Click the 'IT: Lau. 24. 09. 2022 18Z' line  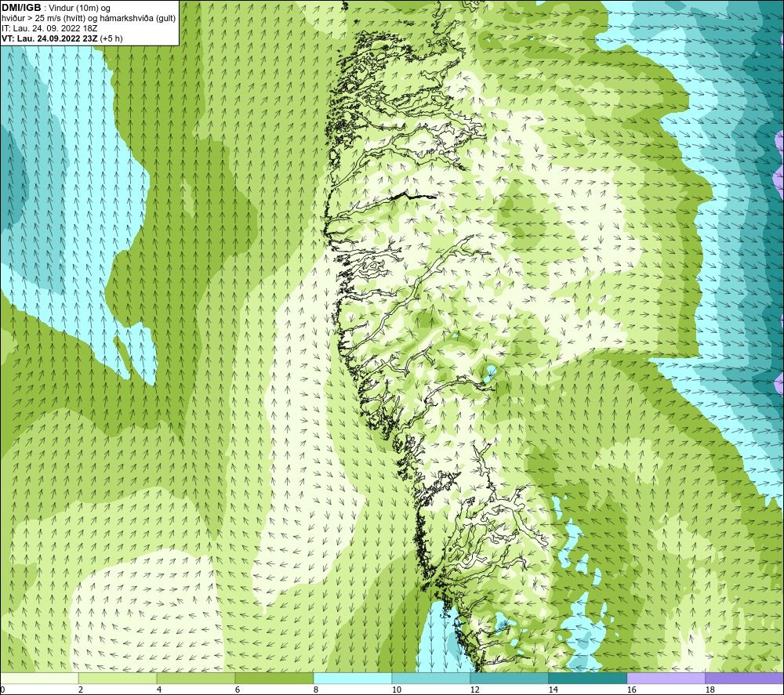[49, 28]
